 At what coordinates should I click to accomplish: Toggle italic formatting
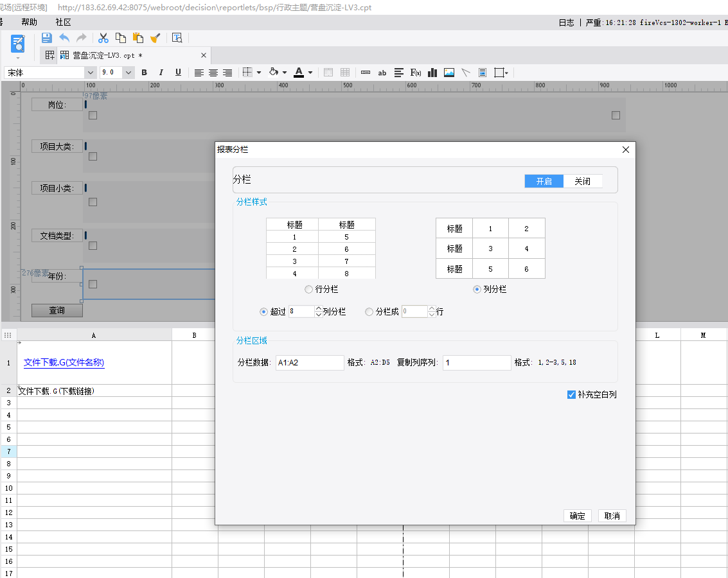161,73
